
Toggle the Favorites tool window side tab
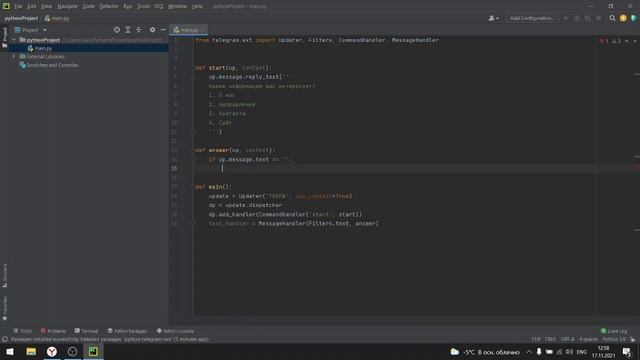tap(4, 308)
